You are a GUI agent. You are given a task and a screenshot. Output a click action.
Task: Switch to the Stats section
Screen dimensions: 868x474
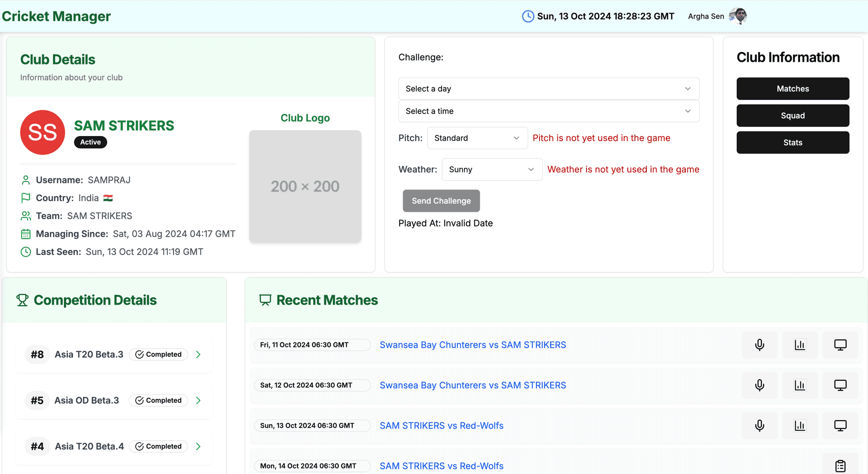pyautogui.click(x=793, y=142)
